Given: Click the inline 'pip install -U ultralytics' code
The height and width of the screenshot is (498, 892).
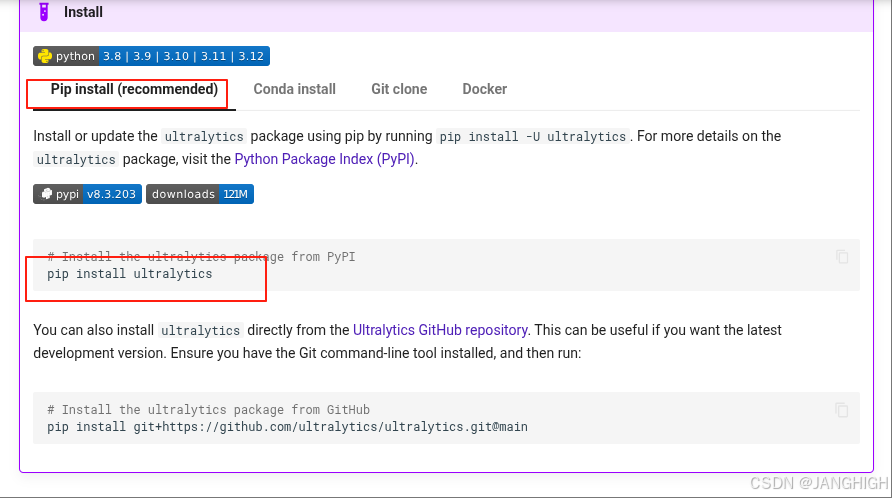Looking at the screenshot, I should point(532,137).
